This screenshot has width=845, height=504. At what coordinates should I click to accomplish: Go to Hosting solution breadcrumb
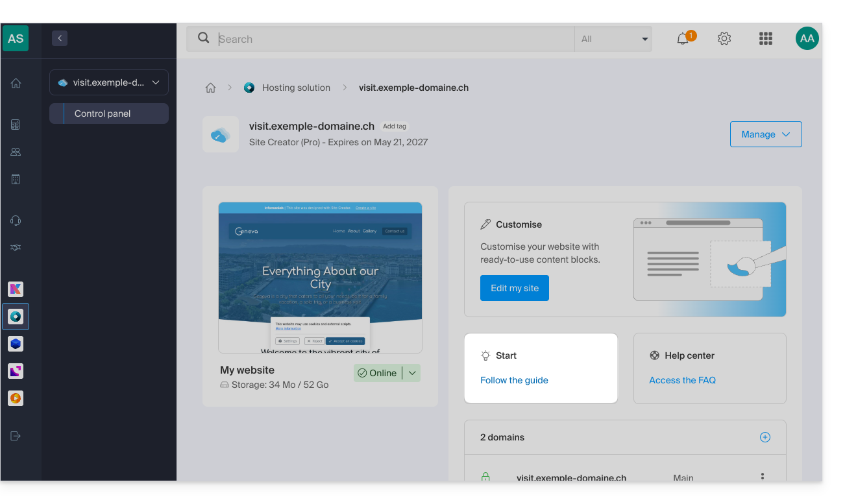pyautogui.click(x=296, y=88)
